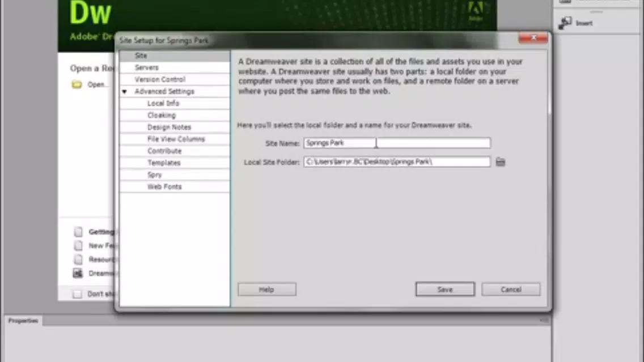Open the Insert panel label
The image size is (644, 362).
[x=584, y=23]
